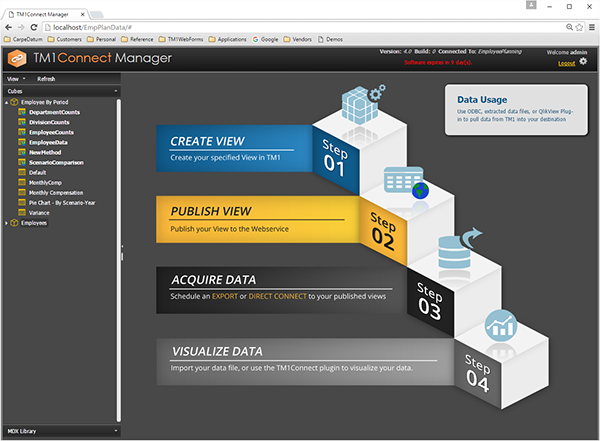Open the PUBLISH VIEW step banner
This screenshot has width=600, height=441.
click(x=258, y=219)
